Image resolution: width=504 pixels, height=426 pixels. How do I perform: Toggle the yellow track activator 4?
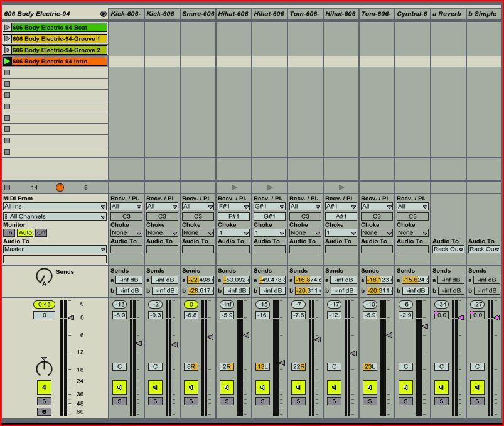44,388
